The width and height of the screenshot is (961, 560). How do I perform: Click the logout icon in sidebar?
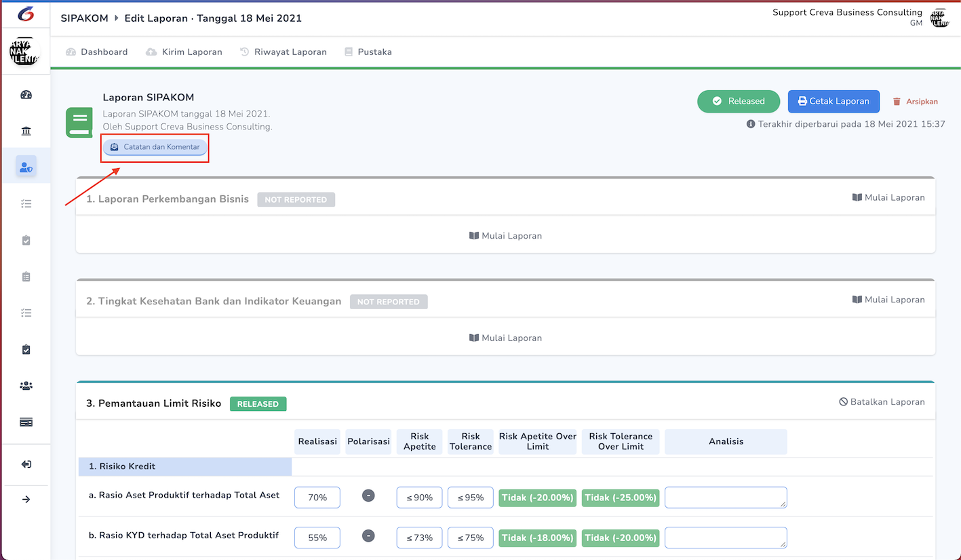[26, 464]
